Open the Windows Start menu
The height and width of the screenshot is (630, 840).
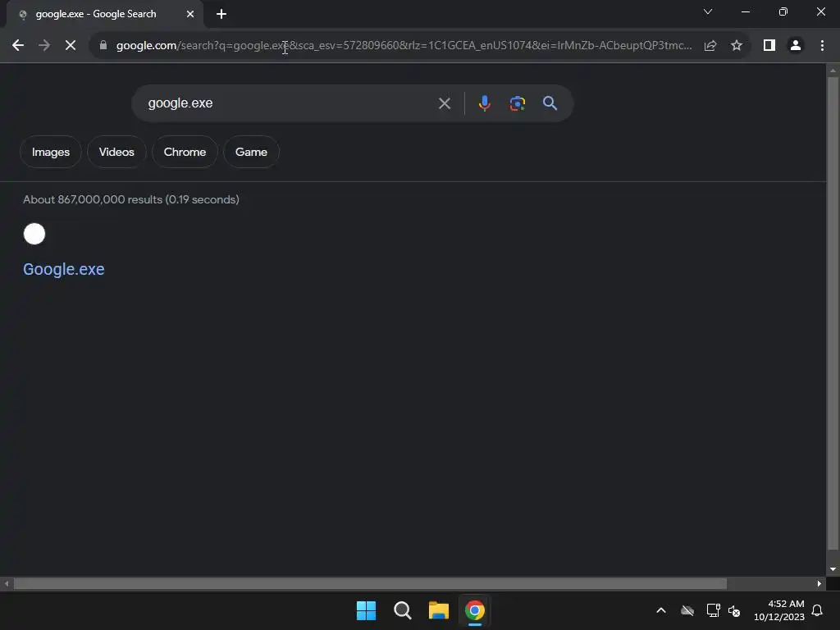[x=367, y=610]
